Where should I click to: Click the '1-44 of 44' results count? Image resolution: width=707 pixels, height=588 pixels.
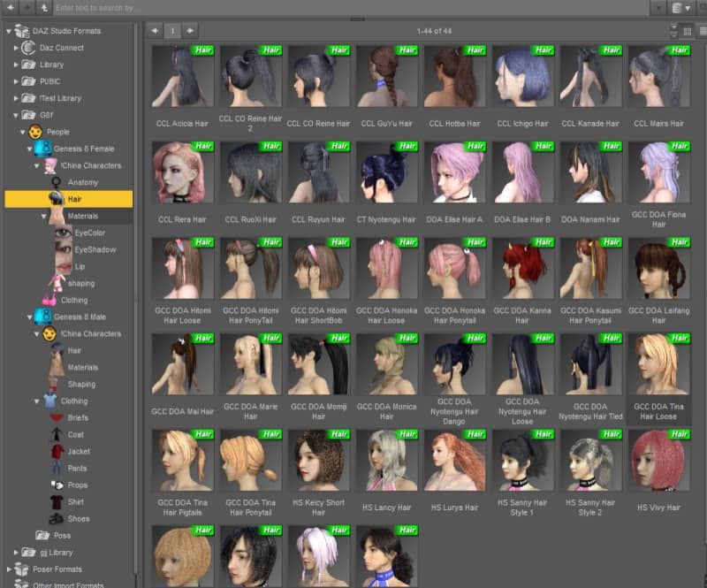pyautogui.click(x=434, y=31)
